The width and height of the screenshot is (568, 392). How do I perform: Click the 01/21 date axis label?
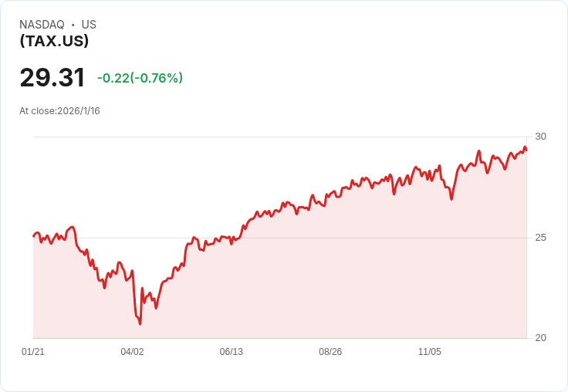33,352
